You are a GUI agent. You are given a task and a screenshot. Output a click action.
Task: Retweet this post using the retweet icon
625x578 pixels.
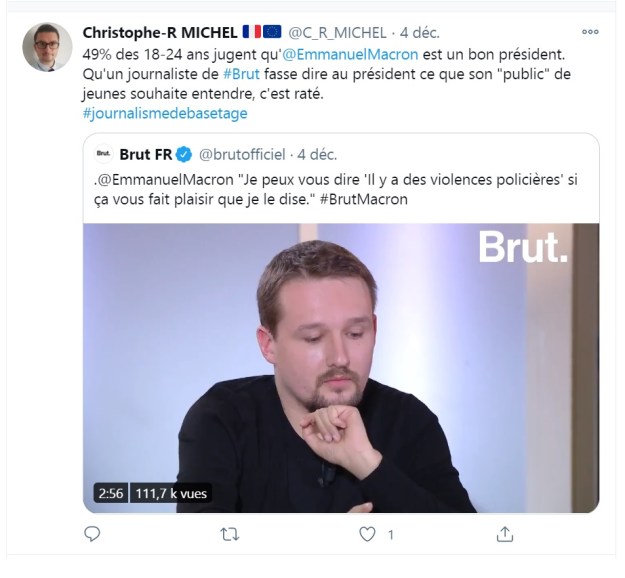(x=229, y=534)
